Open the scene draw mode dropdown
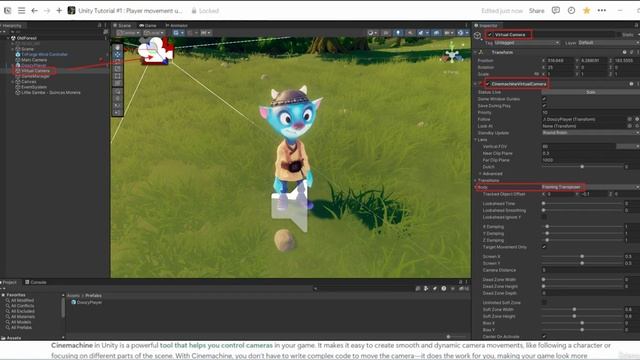This screenshot has width=640, height=360. point(372,33)
